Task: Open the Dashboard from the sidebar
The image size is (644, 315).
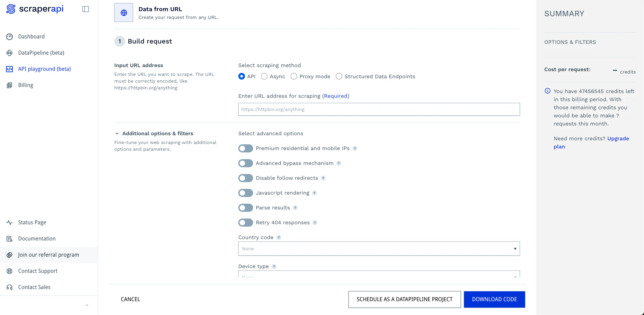Action: pos(31,36)
